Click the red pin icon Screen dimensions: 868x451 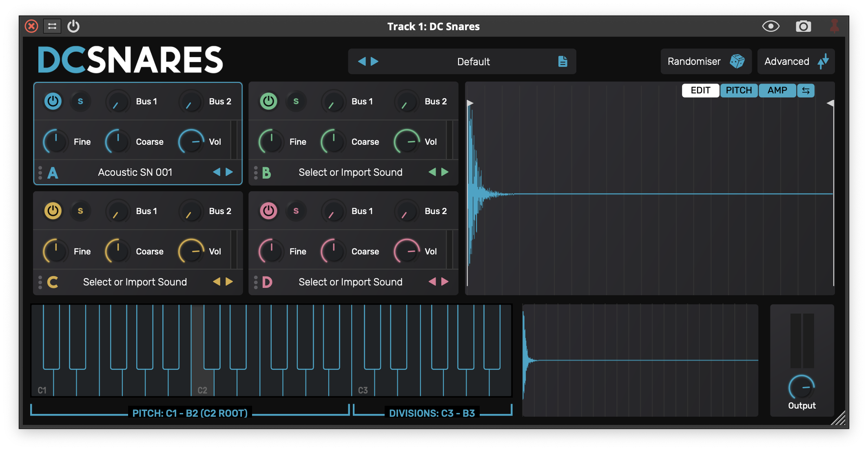[x=834, y=27]
